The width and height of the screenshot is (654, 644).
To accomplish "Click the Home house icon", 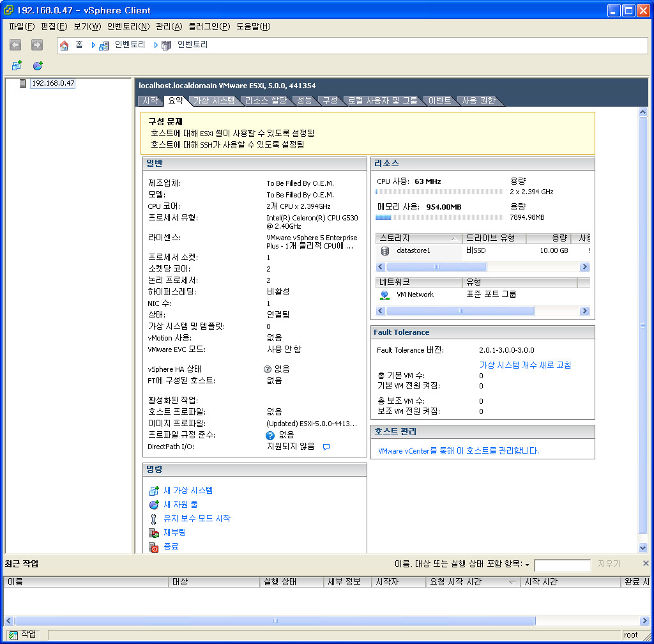I will [x=65, y=45].
